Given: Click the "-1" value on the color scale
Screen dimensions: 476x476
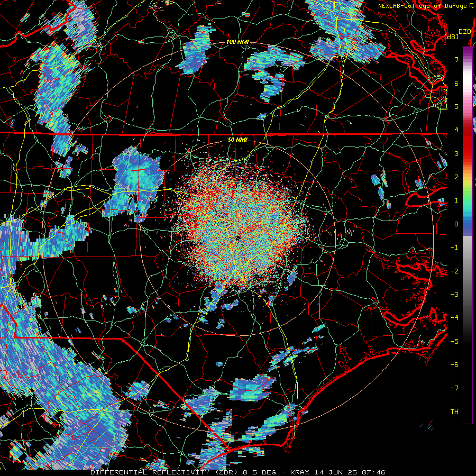Looking at the screenshot, I should [454, 248].
